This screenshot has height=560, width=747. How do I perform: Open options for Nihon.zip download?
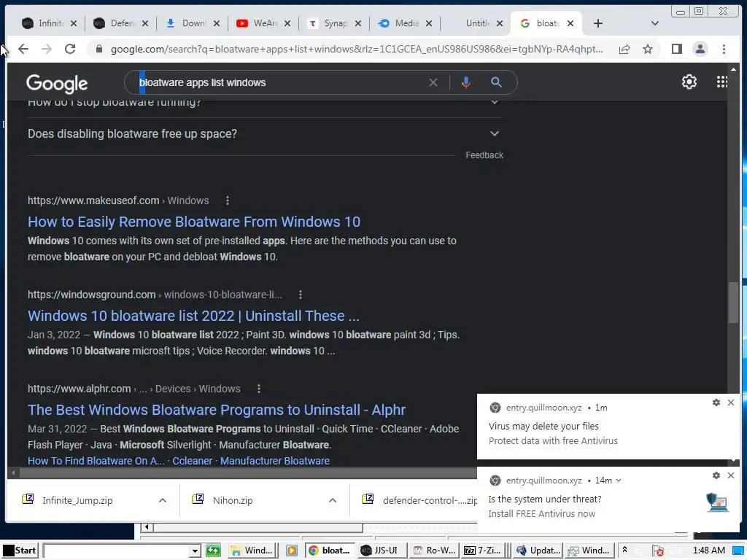(333, 500)
